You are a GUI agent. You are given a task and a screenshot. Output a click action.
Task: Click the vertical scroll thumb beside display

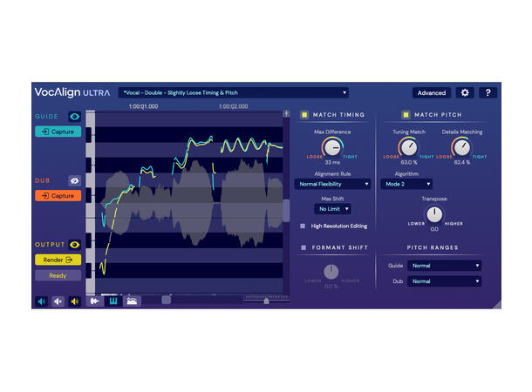coord(286,211)
